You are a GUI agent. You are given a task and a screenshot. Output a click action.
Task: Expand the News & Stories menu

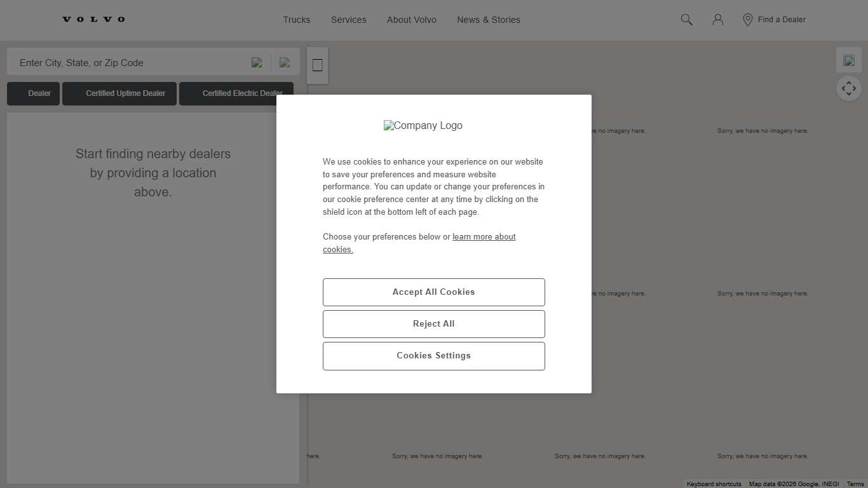coord(489,20)
